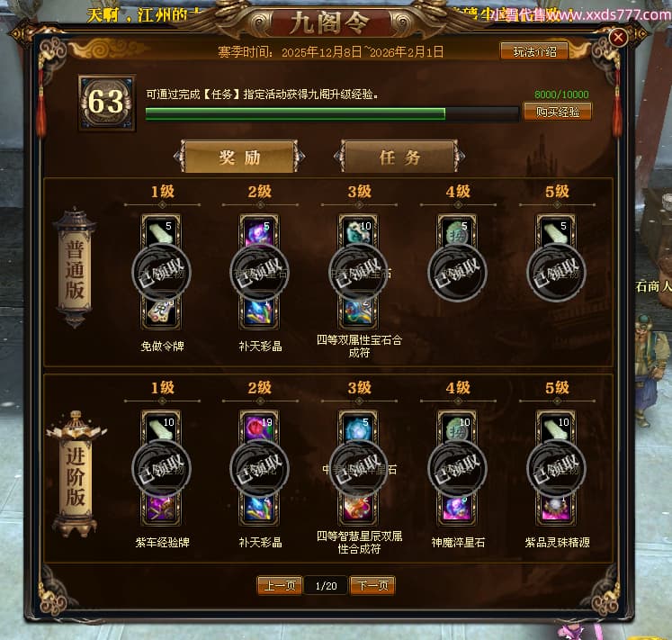Click the 免做令牌 reward icon in 普通版 1级
Viewport: 672px width, 640px height.
[x=161, y=311]
